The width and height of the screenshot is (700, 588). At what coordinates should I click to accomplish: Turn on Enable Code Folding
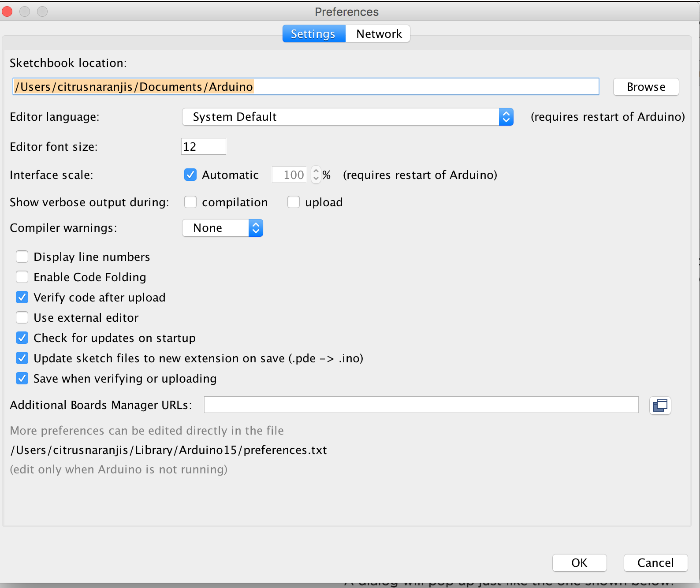coord(22,277)
